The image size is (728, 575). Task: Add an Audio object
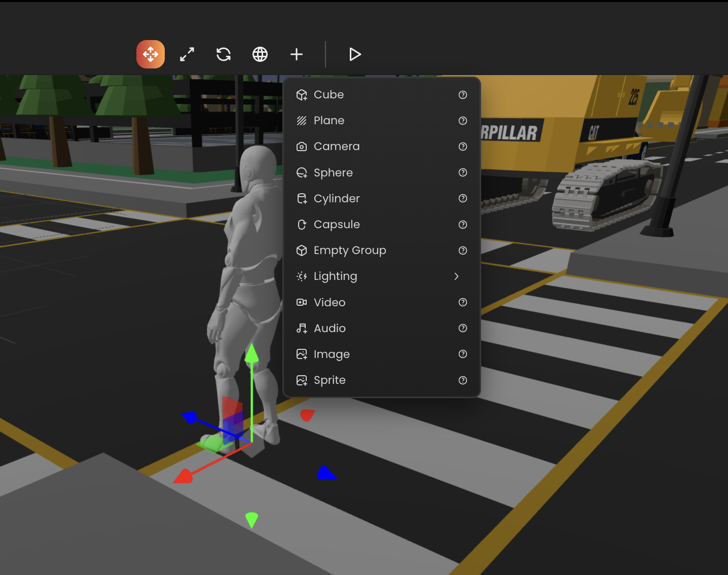pyautogui.click(x=381, y=328)
